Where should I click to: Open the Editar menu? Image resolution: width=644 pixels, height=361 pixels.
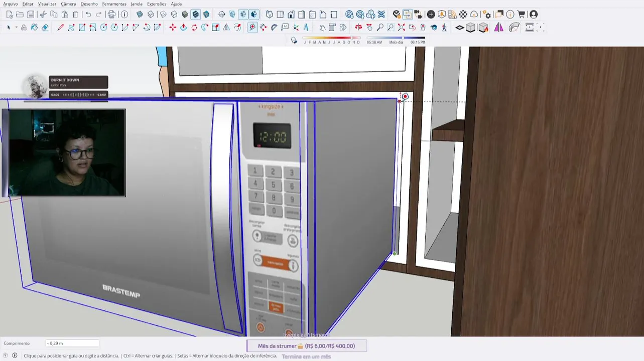click(28, 4)
